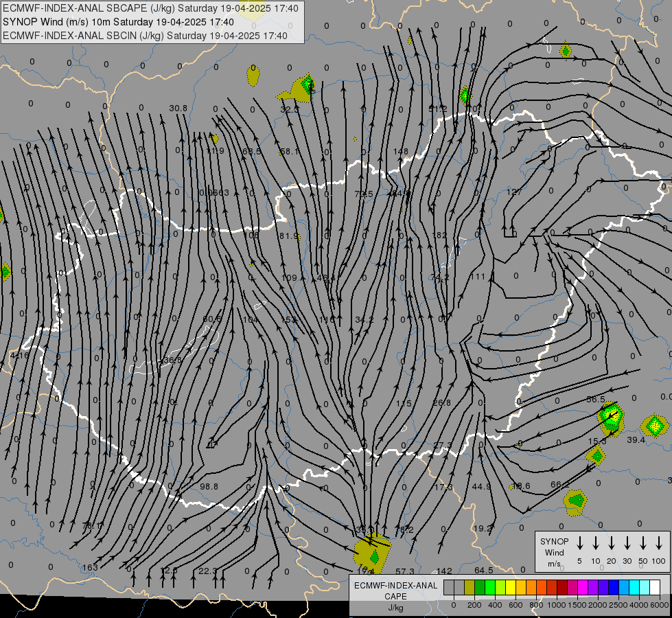Pick the pale cyan swatch beside white
672x618 pixels.
tap(644, 588)
